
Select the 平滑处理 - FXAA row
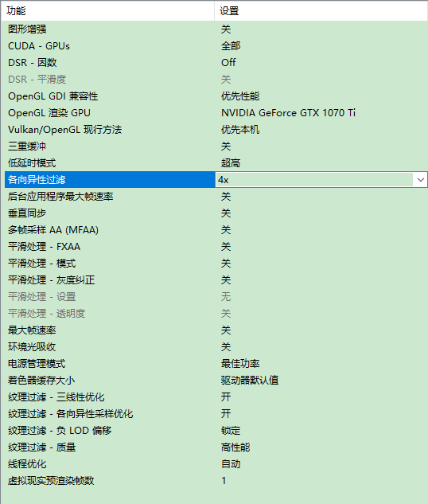click(215, 247)
